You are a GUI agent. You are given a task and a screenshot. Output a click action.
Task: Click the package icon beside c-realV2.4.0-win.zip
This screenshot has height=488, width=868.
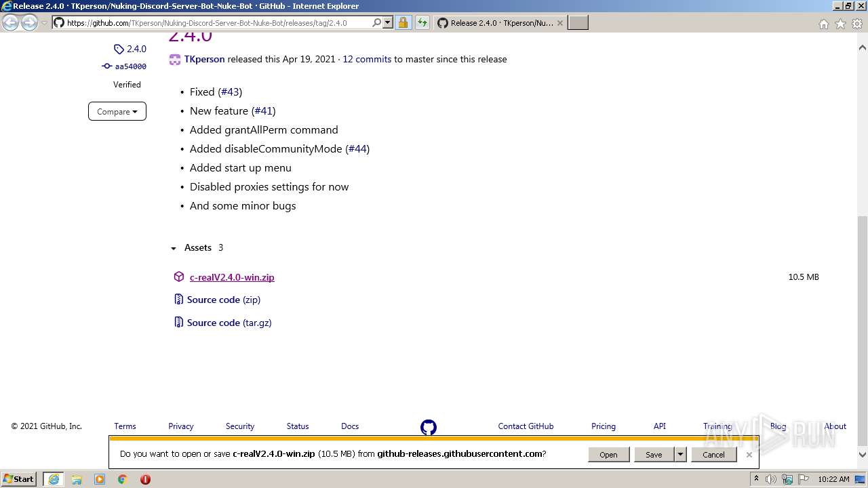(179, 277)
